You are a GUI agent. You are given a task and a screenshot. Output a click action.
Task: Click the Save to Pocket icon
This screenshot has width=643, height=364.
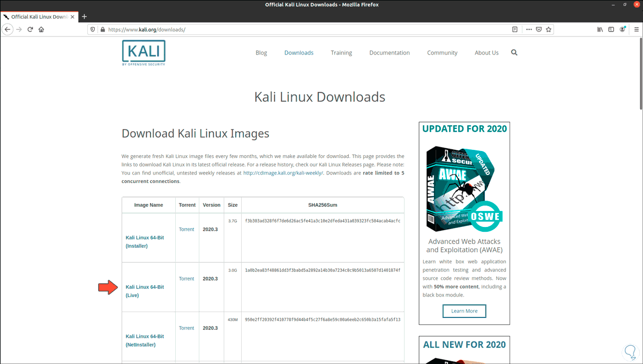(x=539, y=29)
